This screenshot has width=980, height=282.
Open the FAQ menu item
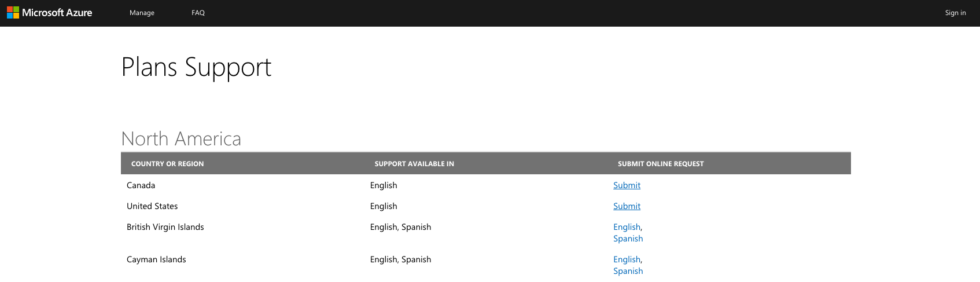(198, 13)
